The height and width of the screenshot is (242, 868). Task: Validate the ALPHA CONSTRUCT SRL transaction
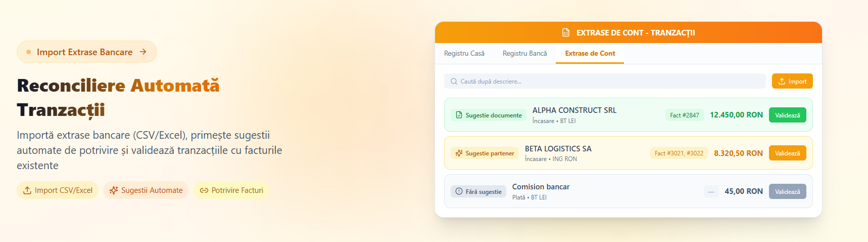pyautogui.click(x=787, y=115)
